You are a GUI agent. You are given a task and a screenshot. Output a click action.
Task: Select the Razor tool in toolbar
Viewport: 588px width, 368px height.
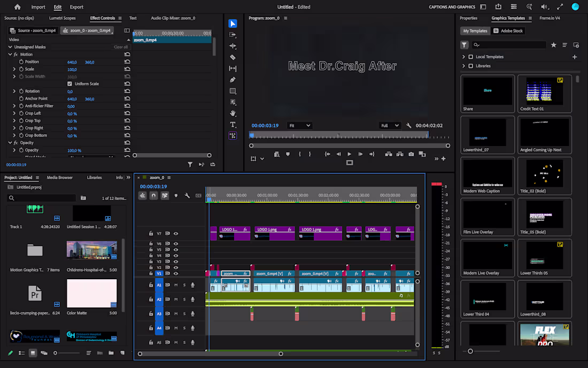coord(233,57)
